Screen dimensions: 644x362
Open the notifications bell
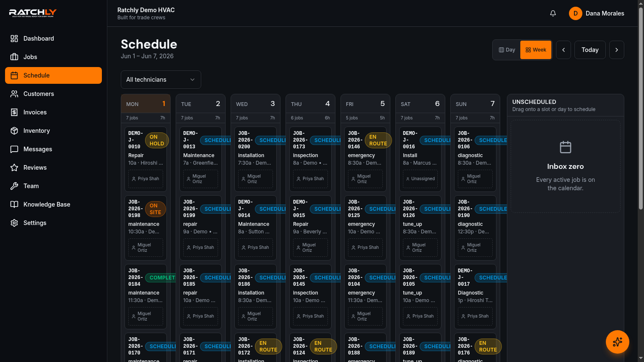553,13
